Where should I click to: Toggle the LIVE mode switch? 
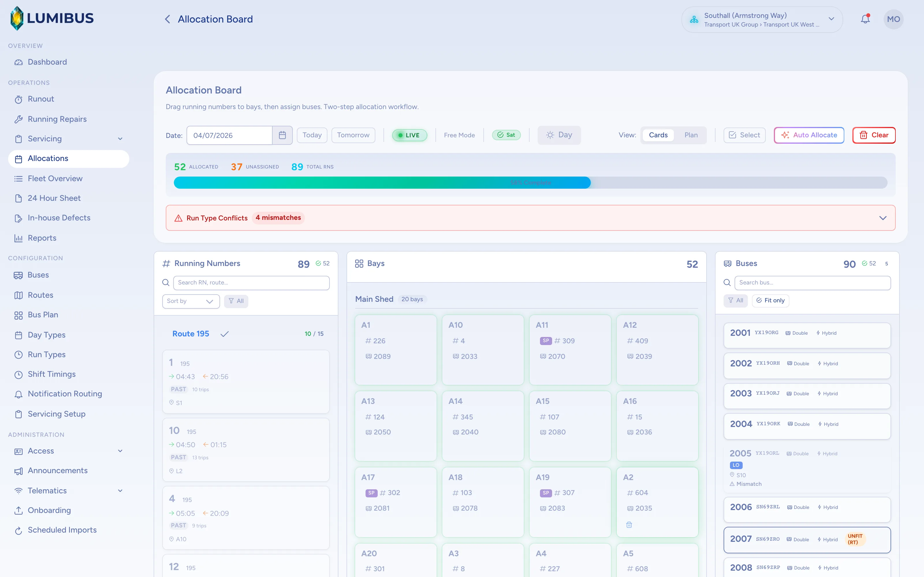tap(409, 135)
